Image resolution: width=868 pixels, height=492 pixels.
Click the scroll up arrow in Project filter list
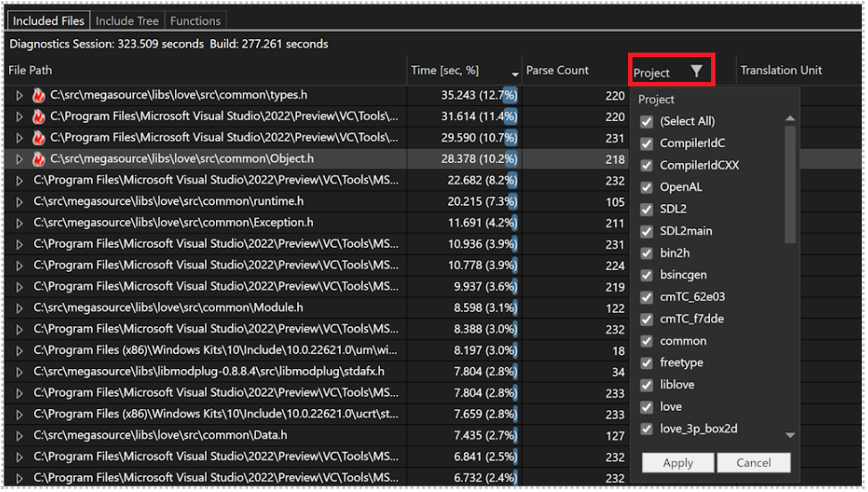coord(790,119)
